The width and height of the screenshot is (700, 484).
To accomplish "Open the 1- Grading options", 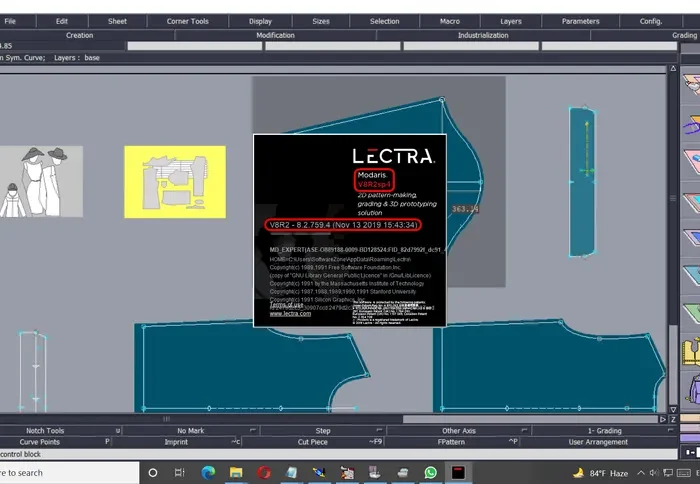I will coord(604,431).
